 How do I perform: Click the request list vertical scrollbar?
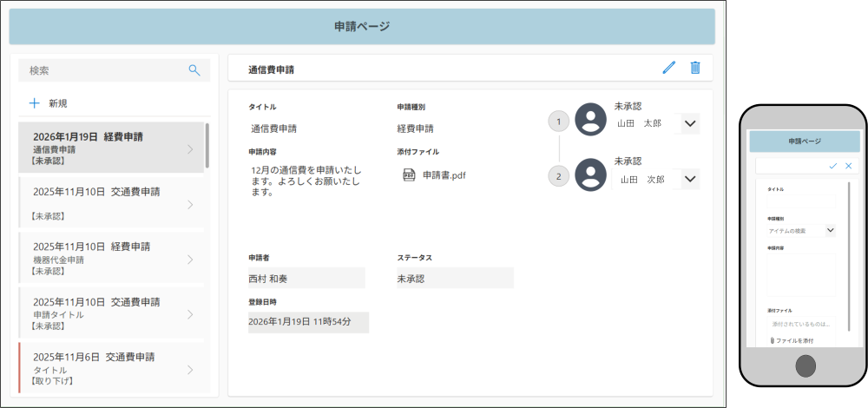(x=207, y=146)
